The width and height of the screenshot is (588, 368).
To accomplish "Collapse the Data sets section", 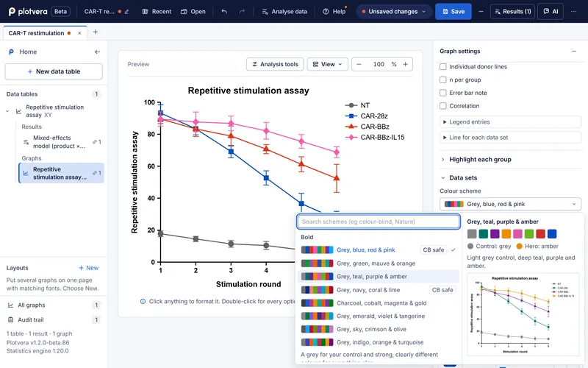I will [510, 177].
